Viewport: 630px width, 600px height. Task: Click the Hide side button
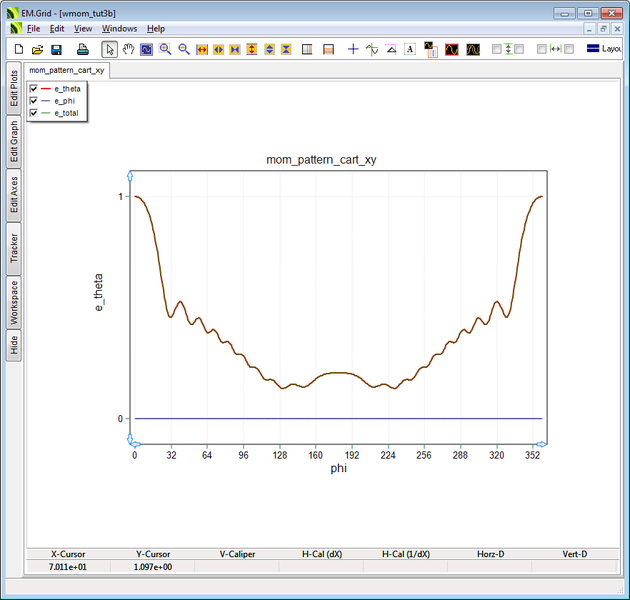(14, 345)
